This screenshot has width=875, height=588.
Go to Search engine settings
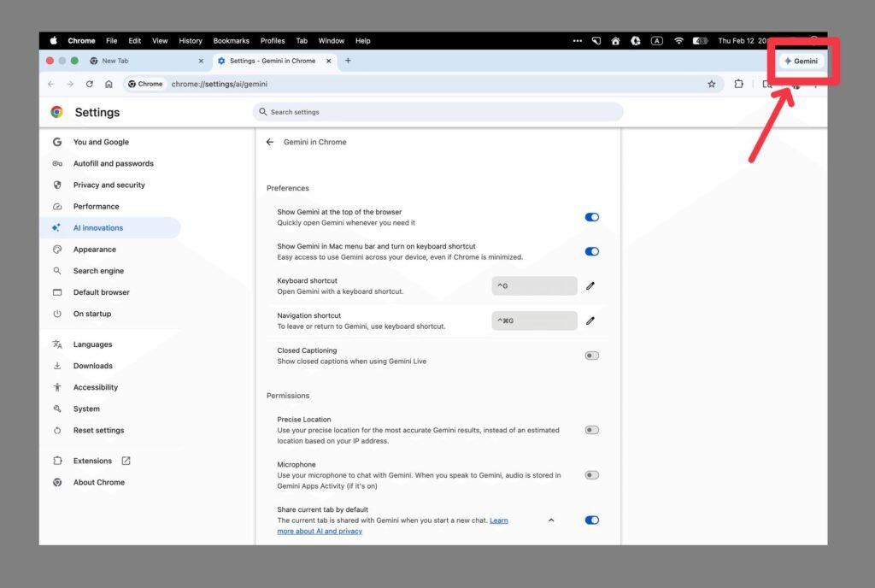[110, 271]
